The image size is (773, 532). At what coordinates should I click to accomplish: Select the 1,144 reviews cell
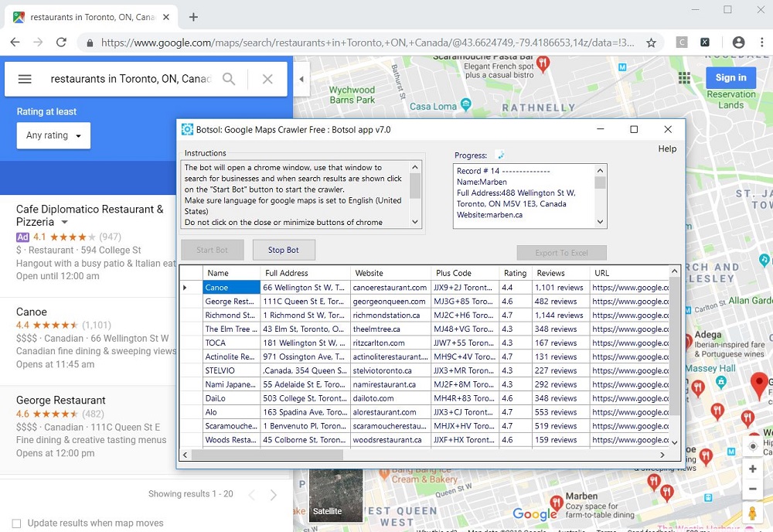(560, 315)
